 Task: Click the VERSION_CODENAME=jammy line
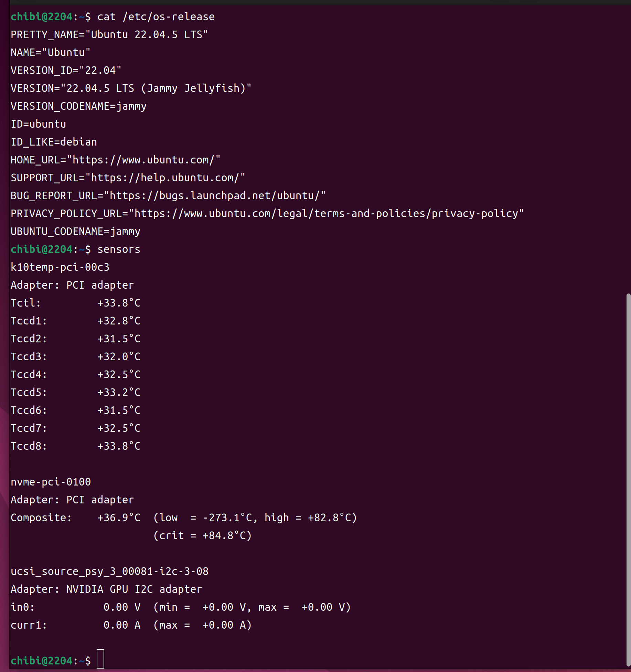point(78,106)
